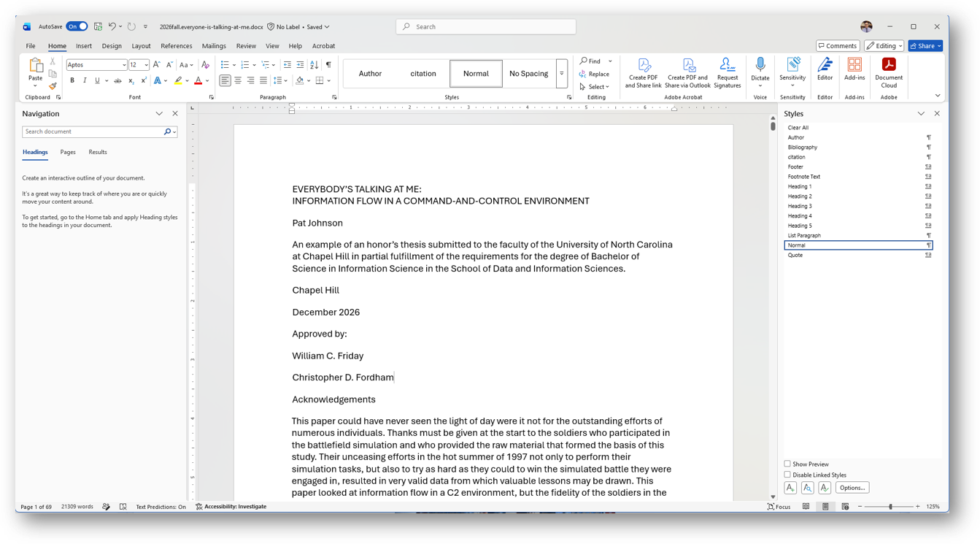980x544 pixels.
Task: Expand the bullet list options arrow
Action: tap(234, 65)
